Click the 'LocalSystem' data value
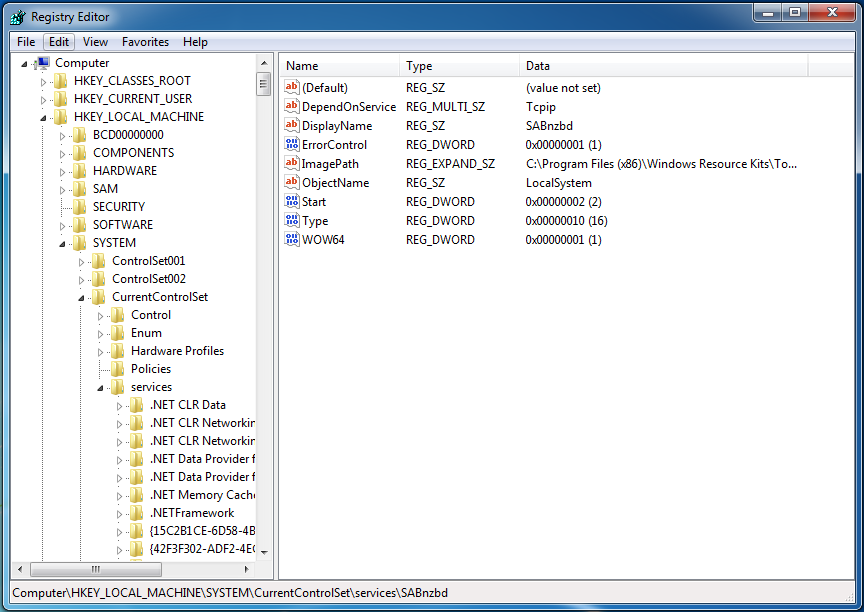 point(559,183)
